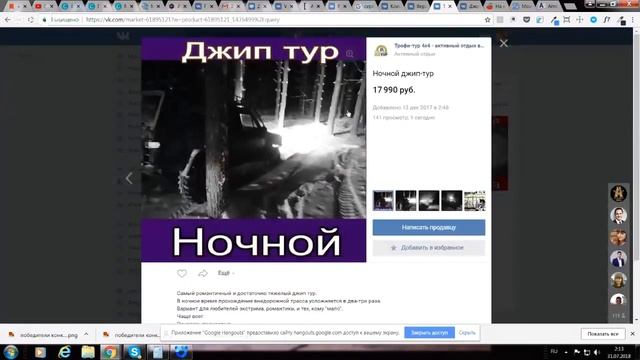Viewport: 640px width, 360px height.
Task: Click the Pocket extension icon in the toolbar
Action: [527, 20]
